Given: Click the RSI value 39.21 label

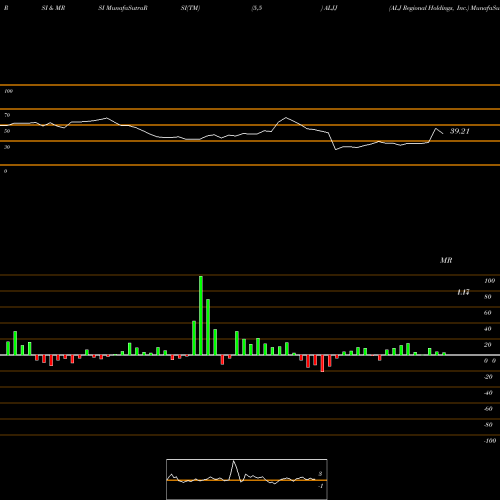Looking at the screenshot, I should [460, 131].
